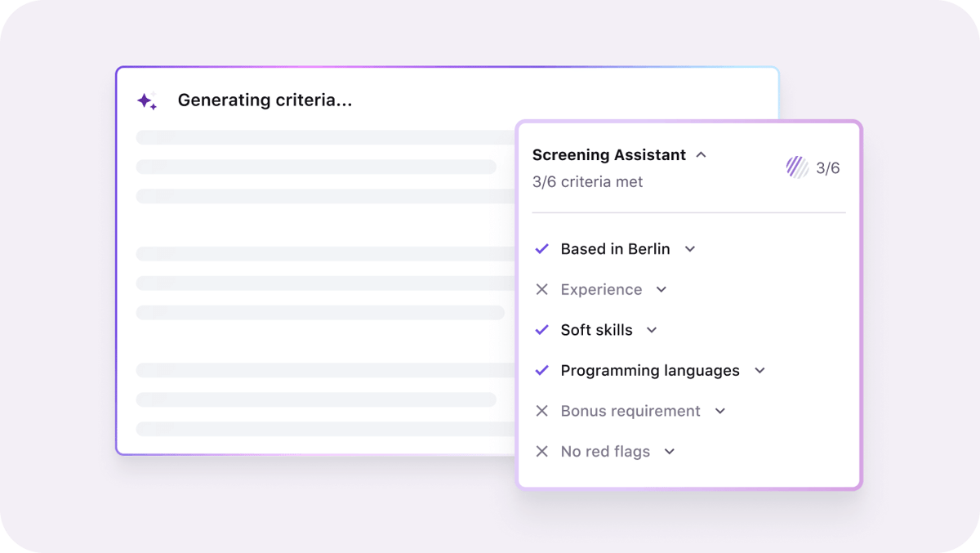
Task: Click the X icon beside Bonus requirement
Action: 541,411
